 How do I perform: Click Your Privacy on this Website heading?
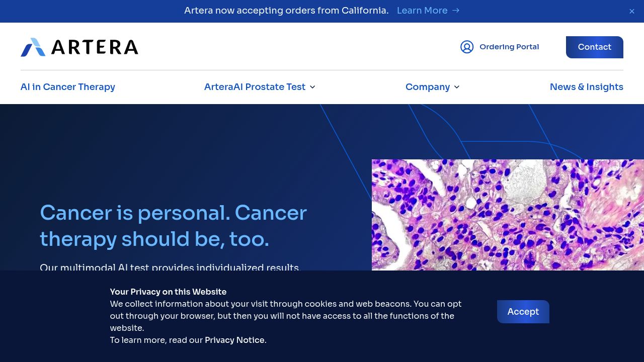(168, 292)
